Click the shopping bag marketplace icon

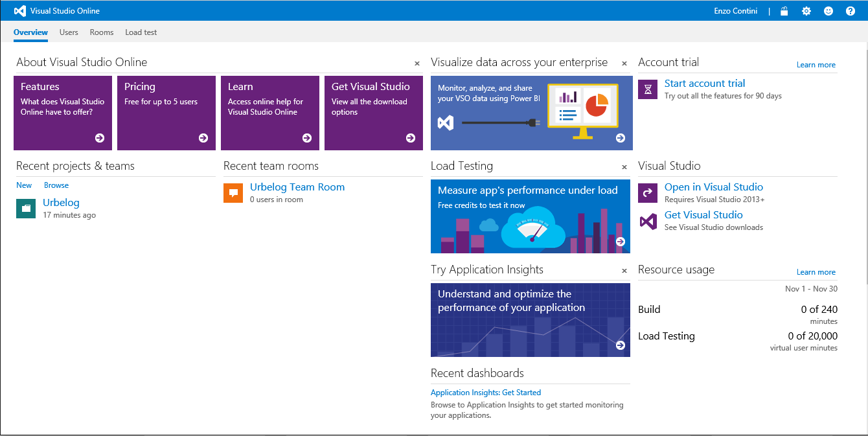(x=784, y=11)
